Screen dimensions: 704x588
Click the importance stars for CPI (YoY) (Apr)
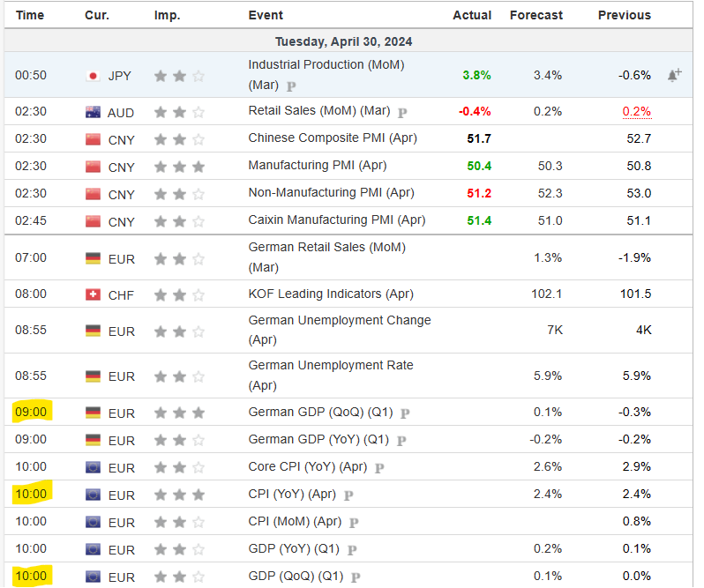[179, 495]
